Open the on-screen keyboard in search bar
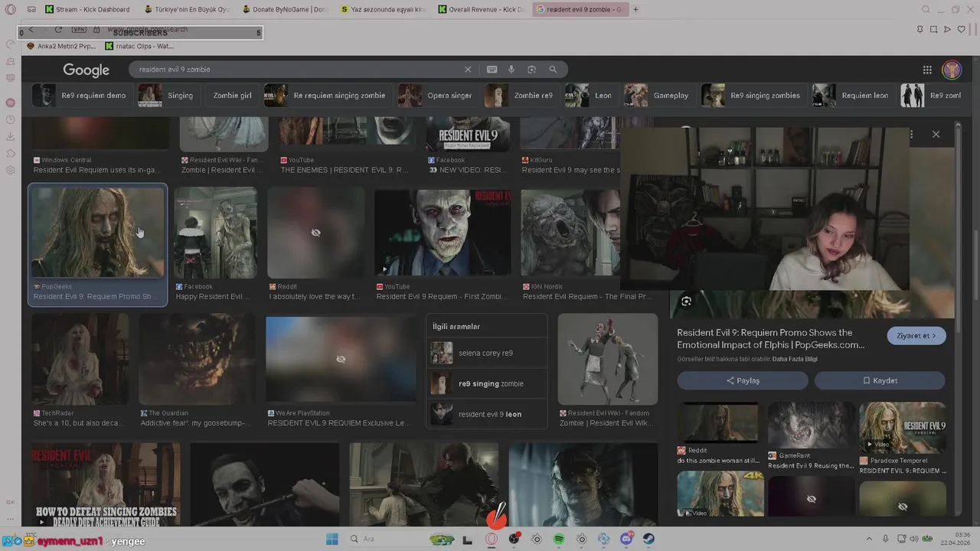The width and height of the screenshot is (980, 551). [x=492, y=70]
